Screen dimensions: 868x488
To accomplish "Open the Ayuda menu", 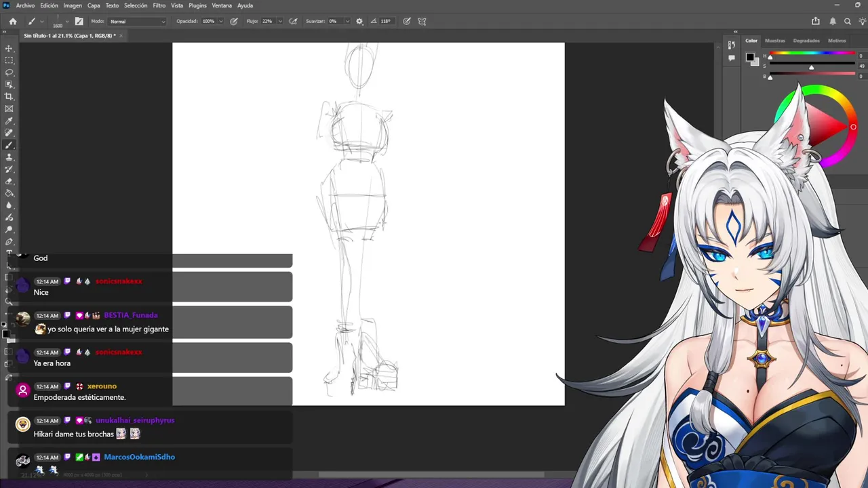I will click(x=245, y=5).
